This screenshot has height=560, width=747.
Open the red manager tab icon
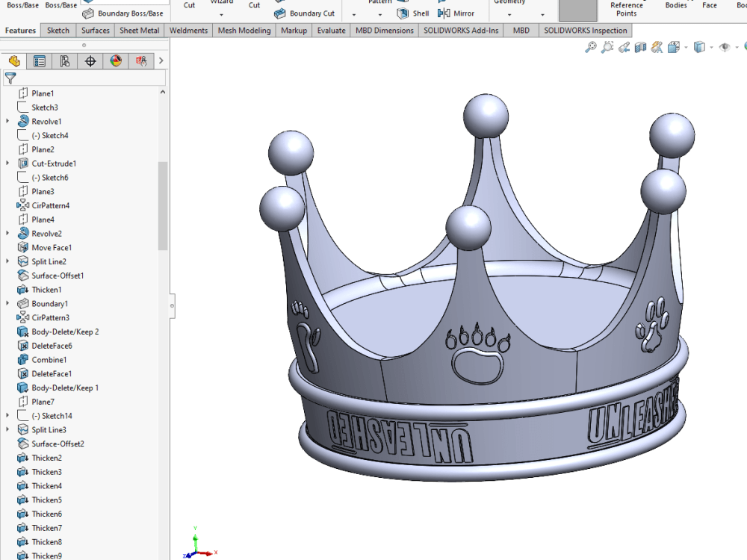coord(141,61)
